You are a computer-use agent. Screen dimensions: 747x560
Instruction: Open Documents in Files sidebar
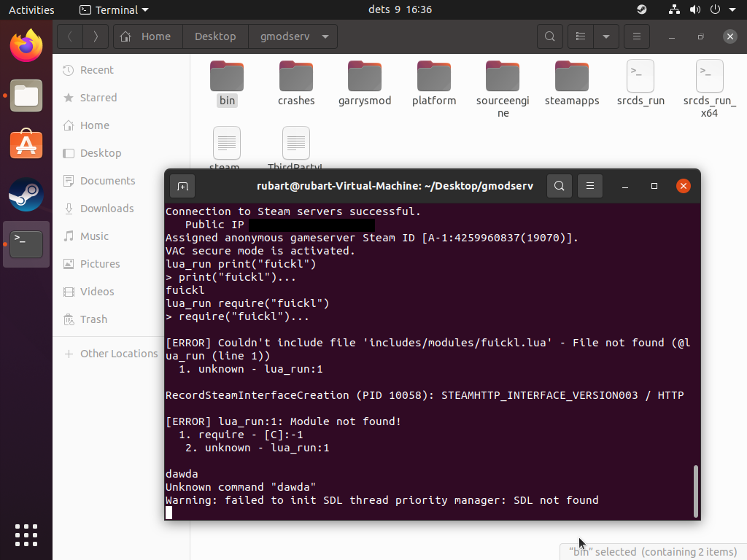109,181
